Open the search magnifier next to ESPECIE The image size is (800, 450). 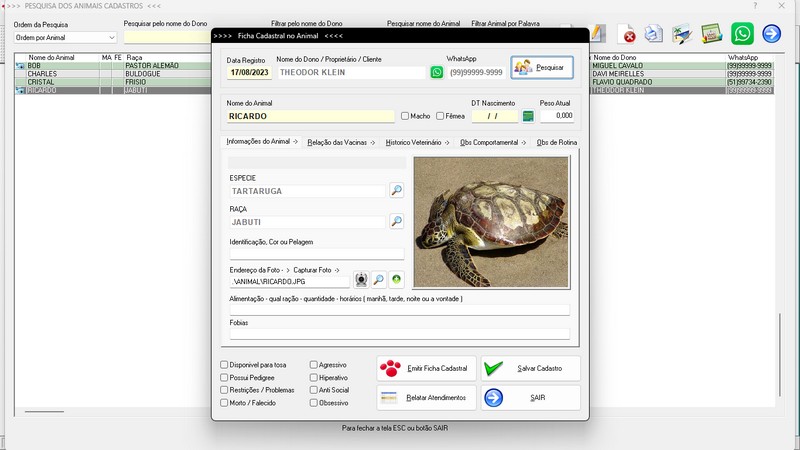(x=396, y=190)
